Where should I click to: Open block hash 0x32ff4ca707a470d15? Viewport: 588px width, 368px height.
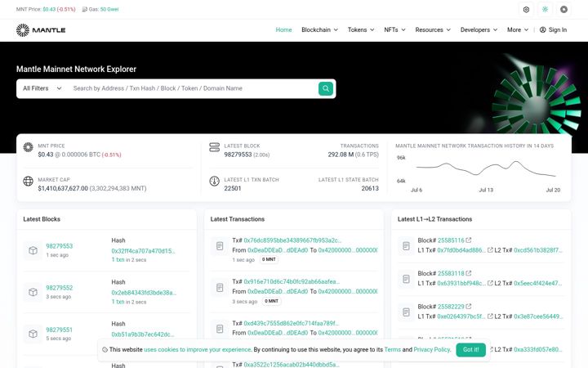[143, 251]
